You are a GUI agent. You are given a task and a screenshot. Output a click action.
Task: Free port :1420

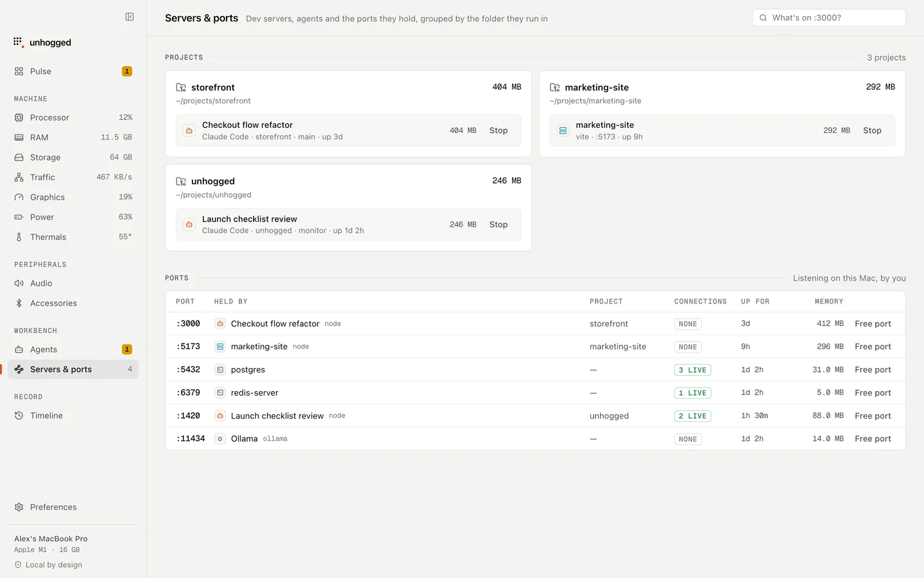873,416
